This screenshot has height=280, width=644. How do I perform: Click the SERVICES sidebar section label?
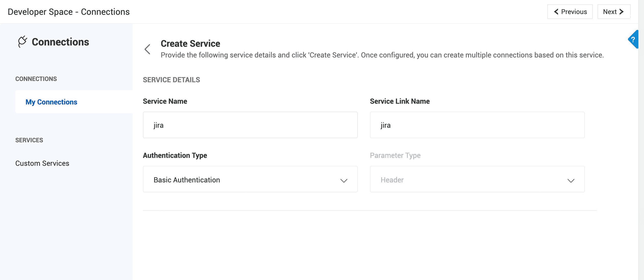(x=29, y=140)
